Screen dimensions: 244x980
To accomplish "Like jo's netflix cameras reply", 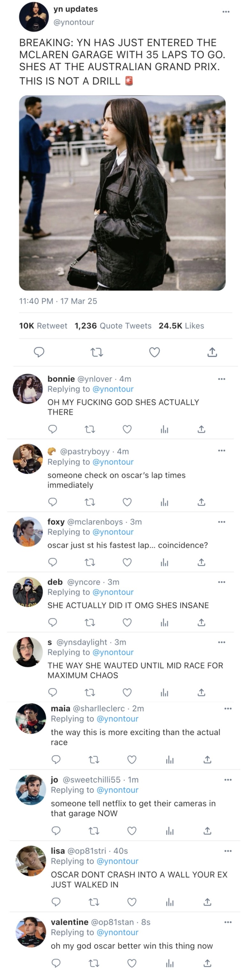I will click(x=132, y=831).
